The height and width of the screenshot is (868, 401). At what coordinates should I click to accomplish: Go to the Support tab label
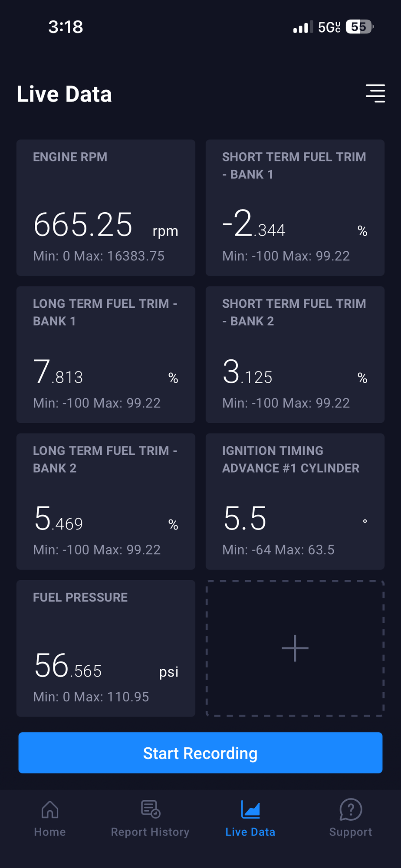tap(351, 832)
